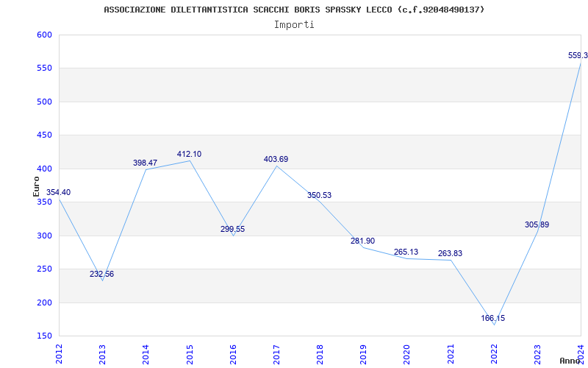
Task: Click the 2016 year axis label
Action: pos(233,354)
